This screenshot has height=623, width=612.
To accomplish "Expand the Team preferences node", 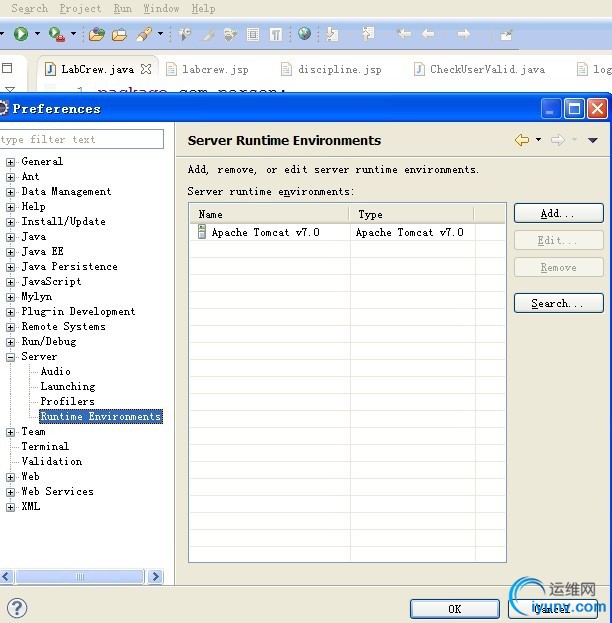I will 11,432.
